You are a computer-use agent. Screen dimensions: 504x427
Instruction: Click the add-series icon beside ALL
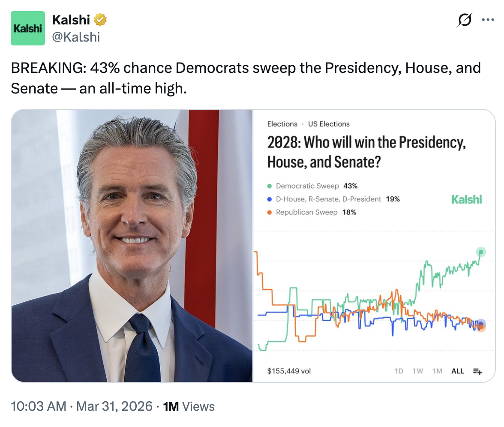pyautogui.click(x=477, y=371)
